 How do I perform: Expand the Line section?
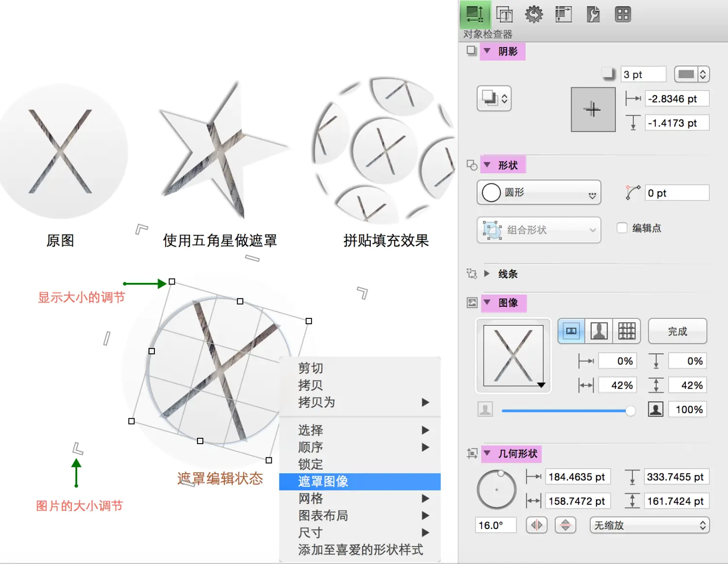[487, 274]
